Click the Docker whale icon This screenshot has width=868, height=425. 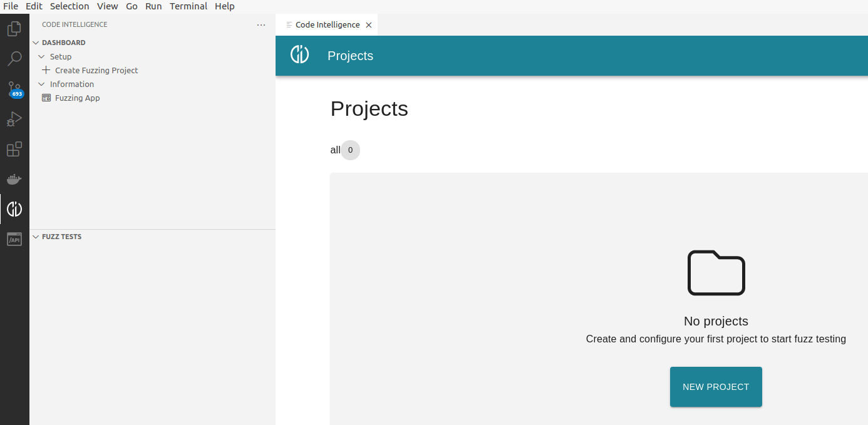click(14, 179)
